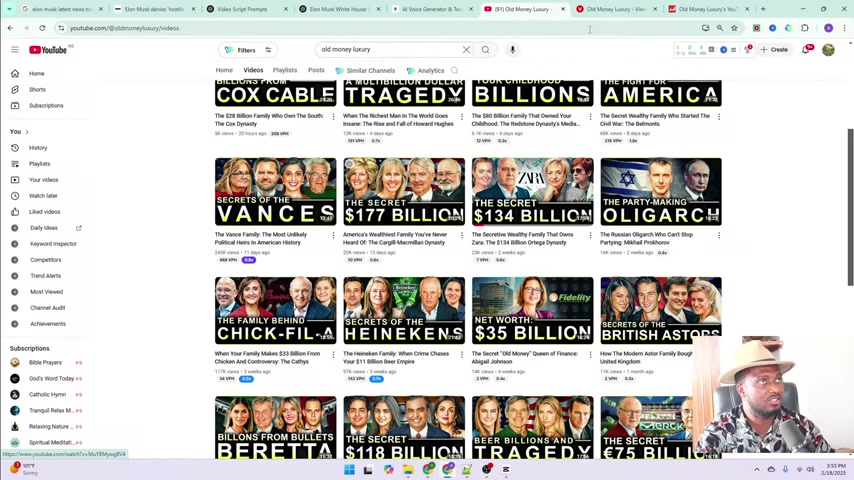854x480 pixels.
Task: Switch to channel Home tab
Action: click(224, 70)
